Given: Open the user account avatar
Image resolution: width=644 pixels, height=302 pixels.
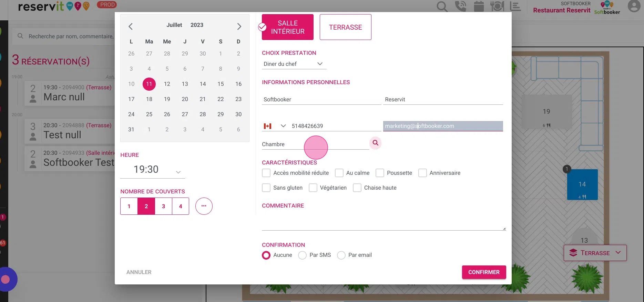Looking at the screenshot, I should tap(634, 6).
